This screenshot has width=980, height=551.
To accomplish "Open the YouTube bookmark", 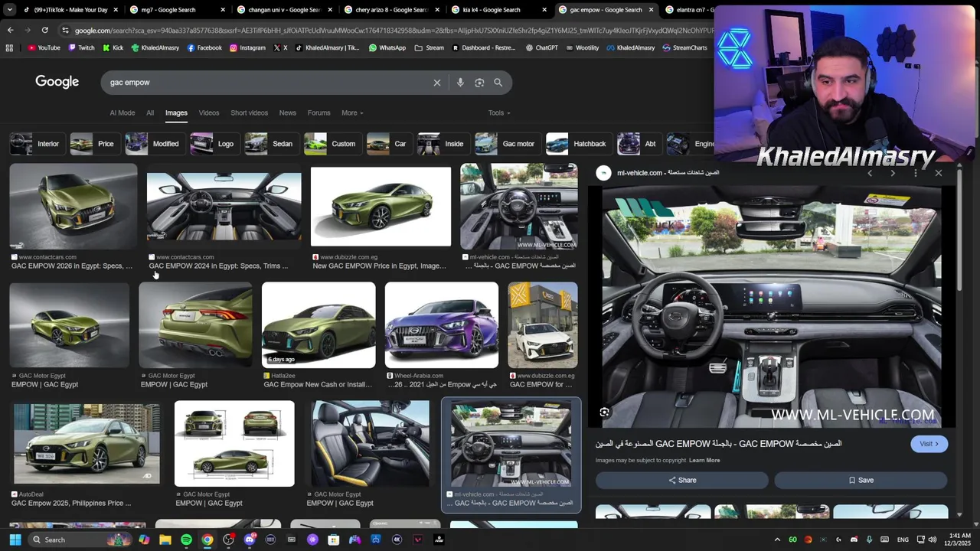I will (44, 47).
